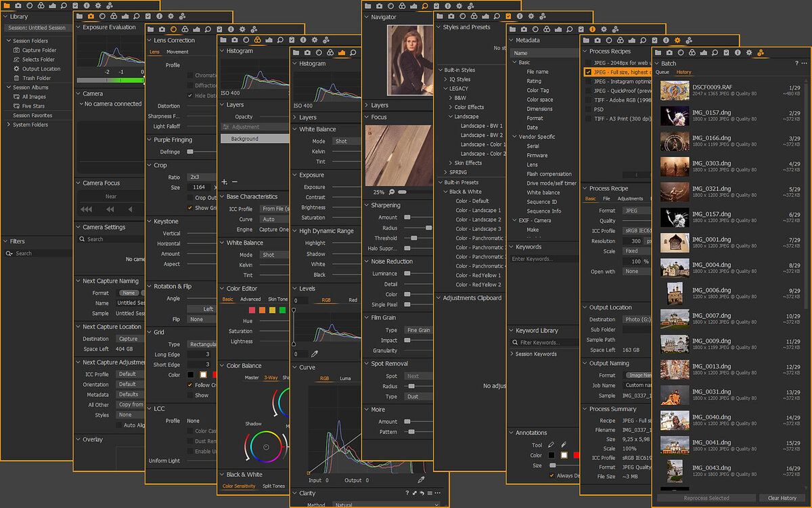
Task: Open the Film Grain Type dropdown
Action: (x=418, y=330)
